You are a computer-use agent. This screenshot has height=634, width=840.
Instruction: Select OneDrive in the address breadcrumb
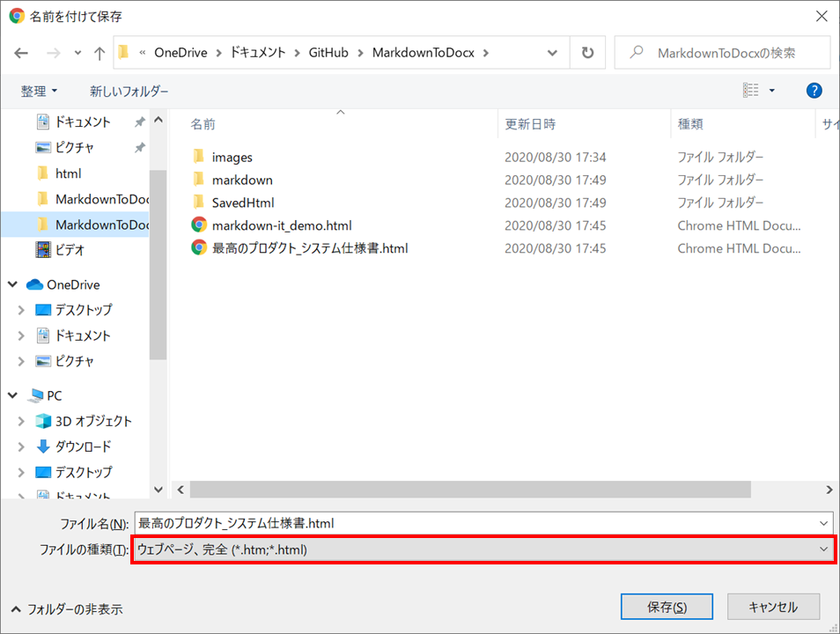click(181, 53)
